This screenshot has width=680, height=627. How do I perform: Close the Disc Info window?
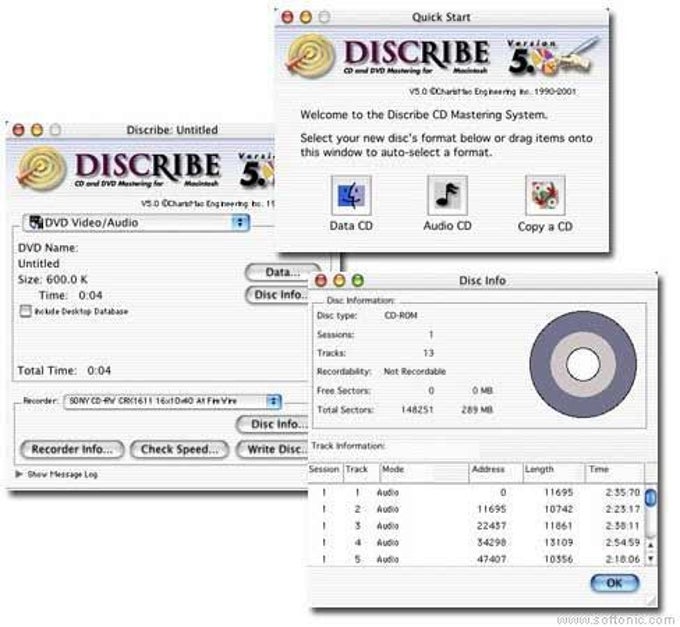click(321, 281)
